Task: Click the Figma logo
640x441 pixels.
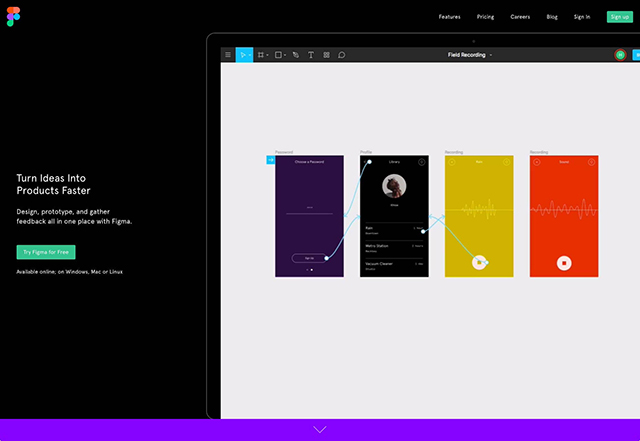Action: coord(13,17)
